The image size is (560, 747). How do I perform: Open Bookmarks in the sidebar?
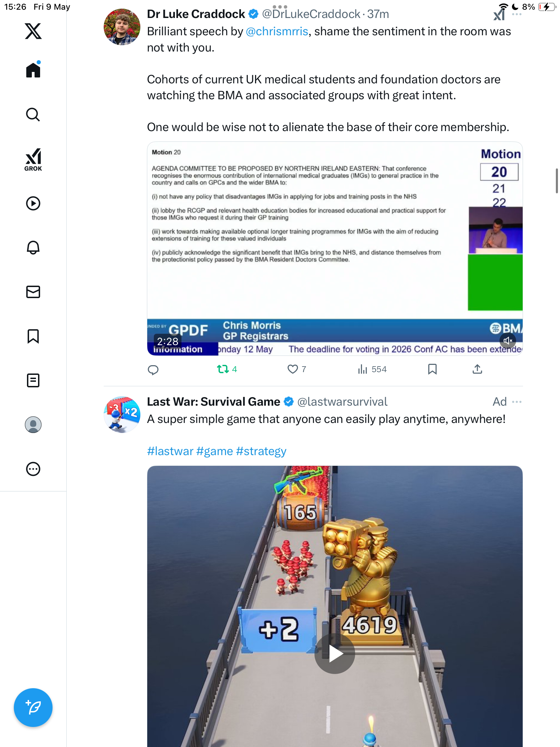[33, 336]
